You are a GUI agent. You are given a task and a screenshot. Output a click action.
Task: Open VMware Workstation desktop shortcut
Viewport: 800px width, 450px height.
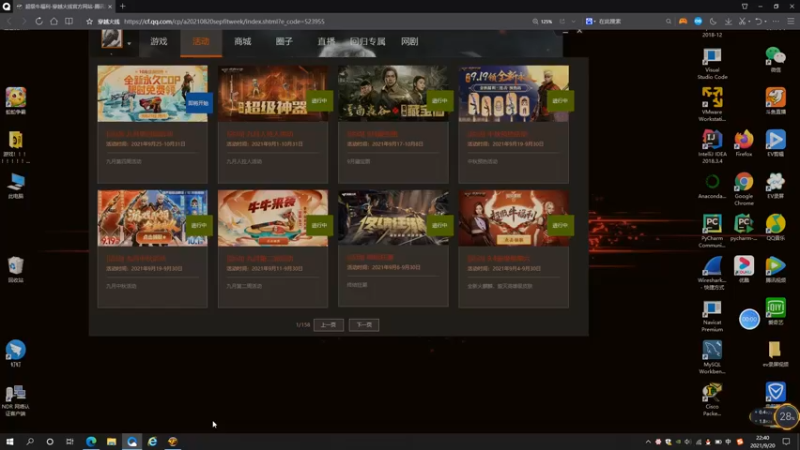[712, 105]
